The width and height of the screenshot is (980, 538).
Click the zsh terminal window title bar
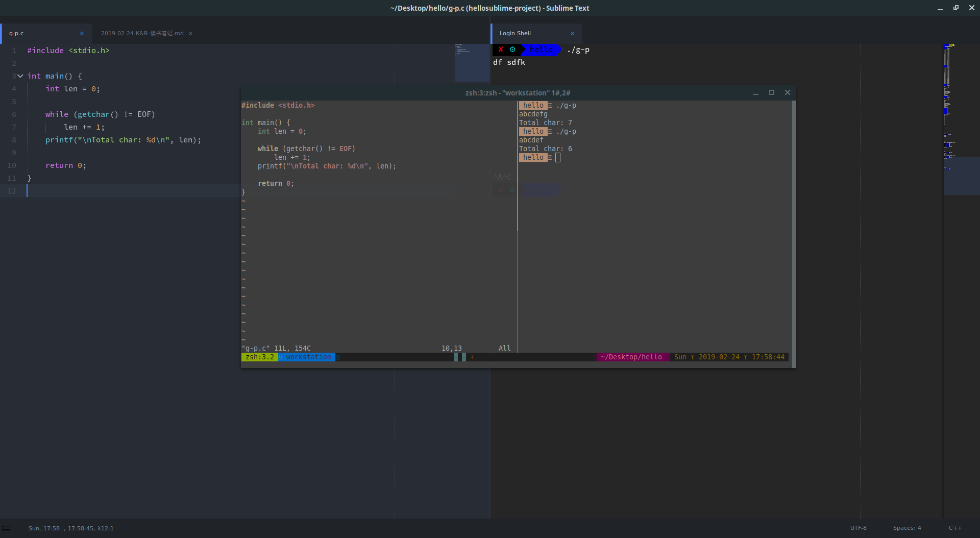tap(518, 93)
